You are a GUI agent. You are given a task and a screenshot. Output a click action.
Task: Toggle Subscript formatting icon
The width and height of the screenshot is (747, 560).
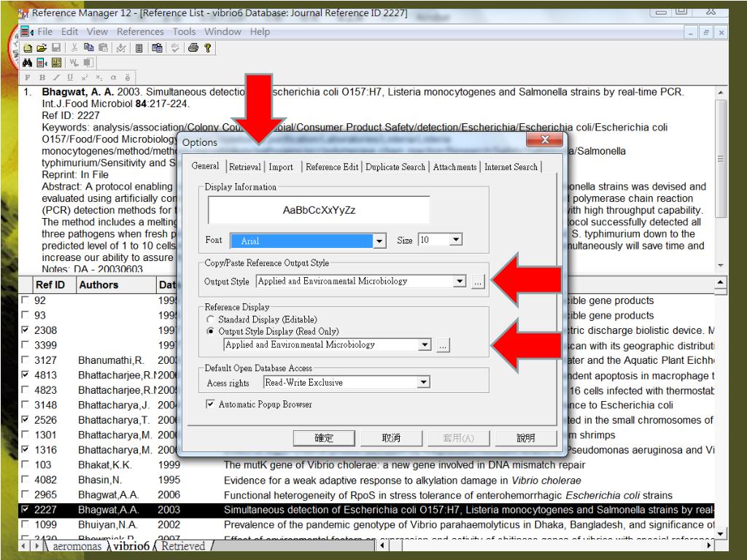pos(99,77)
